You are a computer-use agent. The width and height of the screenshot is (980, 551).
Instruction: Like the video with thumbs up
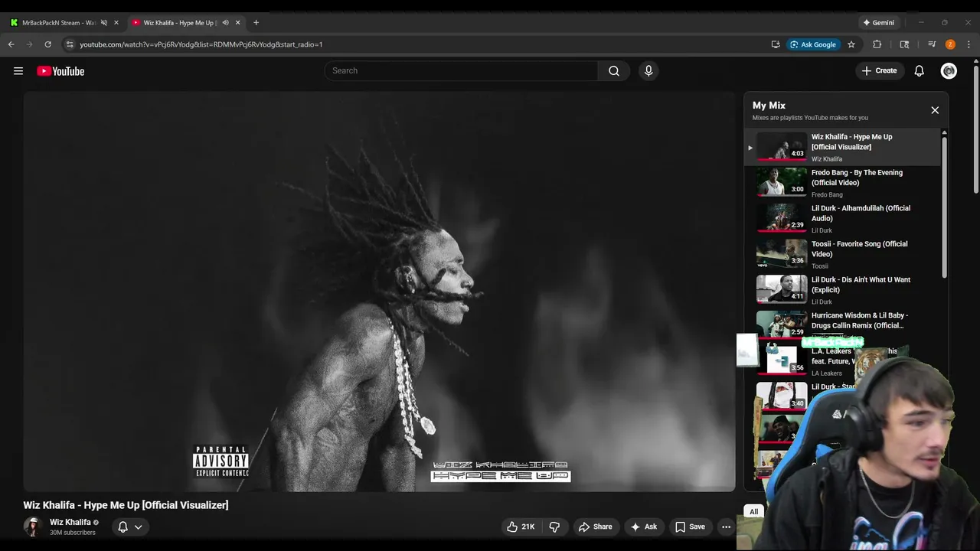pos(521,527)
